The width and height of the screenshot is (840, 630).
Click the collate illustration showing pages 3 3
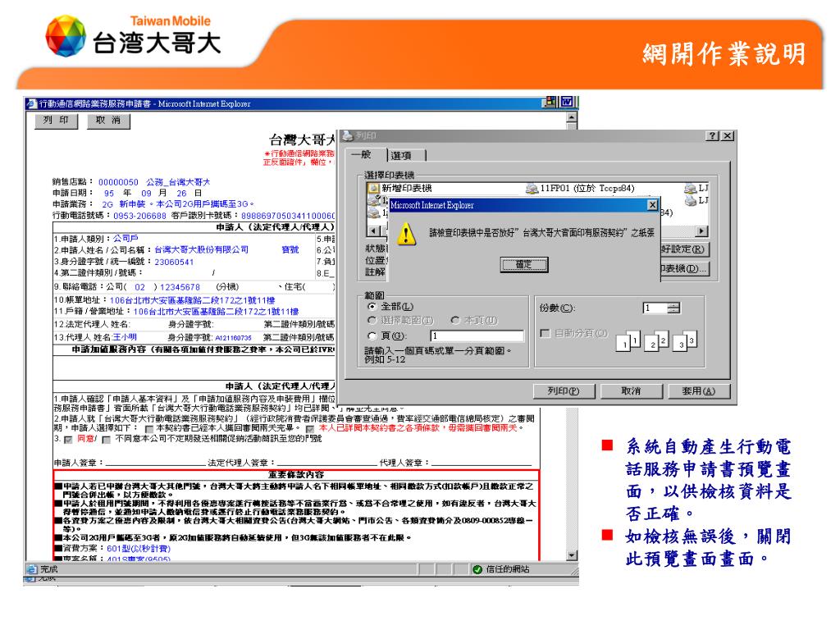click(x=685, y=340)
